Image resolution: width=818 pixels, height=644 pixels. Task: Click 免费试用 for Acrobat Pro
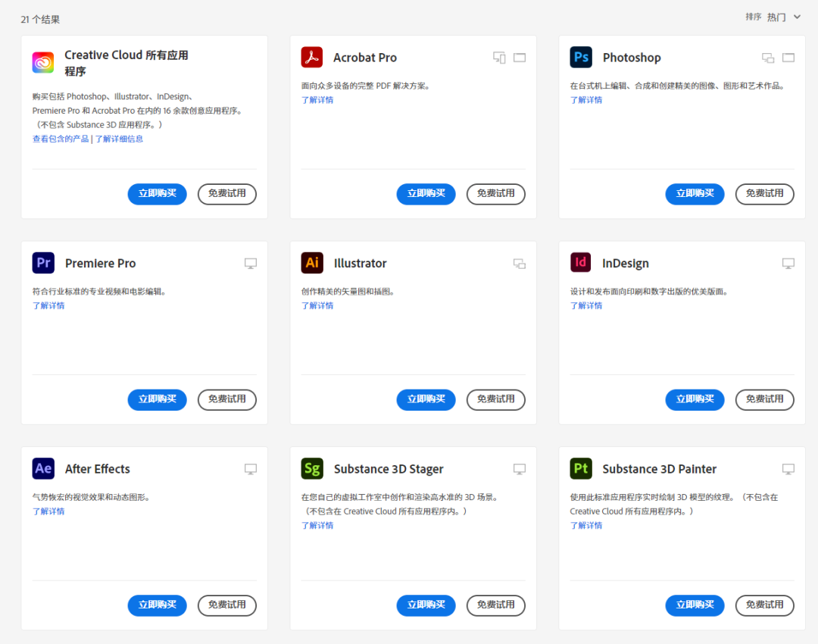pyautogui.click(x=495, y=194)
